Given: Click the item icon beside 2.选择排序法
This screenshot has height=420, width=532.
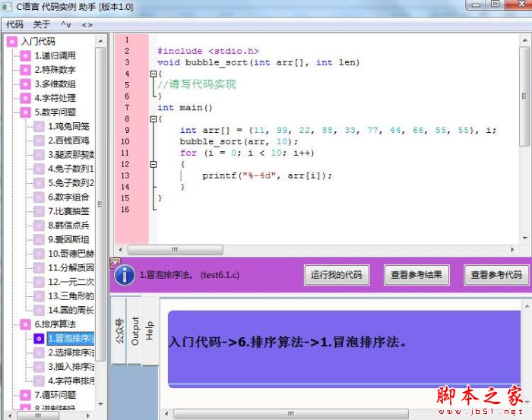Looking at the screenshot, I should pyautogui.click(x=39, y=353).
